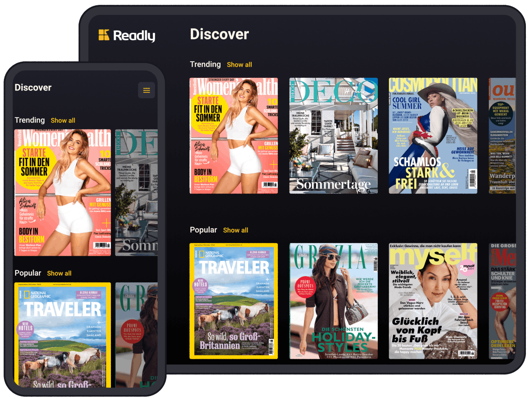Open the DECO Home cover on the tablet
Image resolution: width=532 pixels, height=399 pixels.
[x=334, y=135]
